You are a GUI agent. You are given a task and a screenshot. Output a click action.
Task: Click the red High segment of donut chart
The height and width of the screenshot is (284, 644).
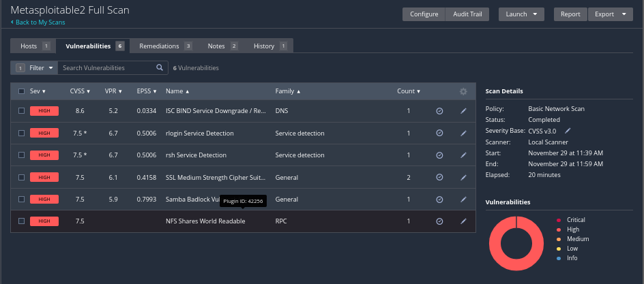496,242
